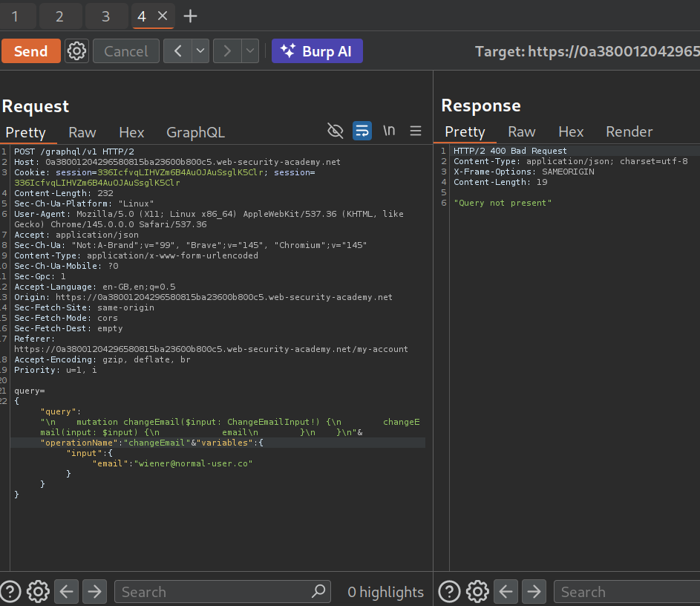700x606 pixels.
Task: Toggle show newline characters in request
Action: (389, 131)
